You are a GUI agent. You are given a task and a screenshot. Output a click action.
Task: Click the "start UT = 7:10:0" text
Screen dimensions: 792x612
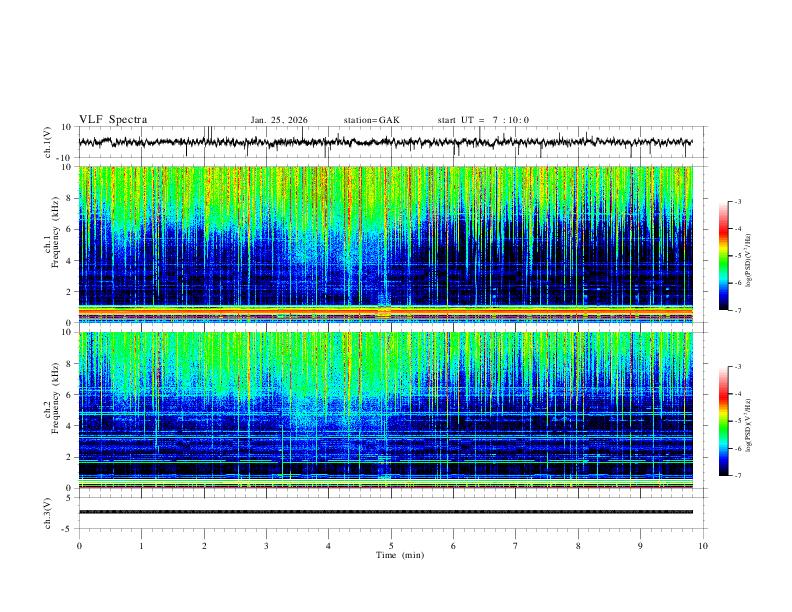(483, 120)
